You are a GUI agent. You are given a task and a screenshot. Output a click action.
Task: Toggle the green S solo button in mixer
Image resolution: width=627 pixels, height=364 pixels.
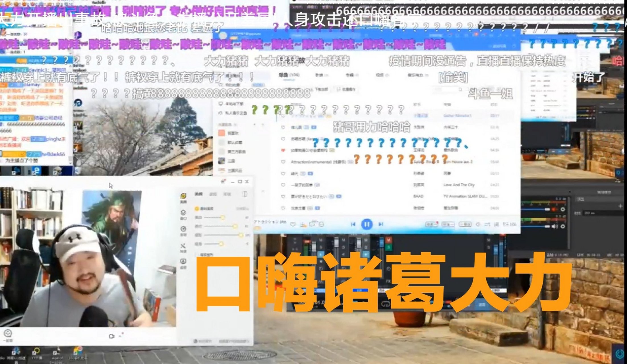[x=389, y=247]
